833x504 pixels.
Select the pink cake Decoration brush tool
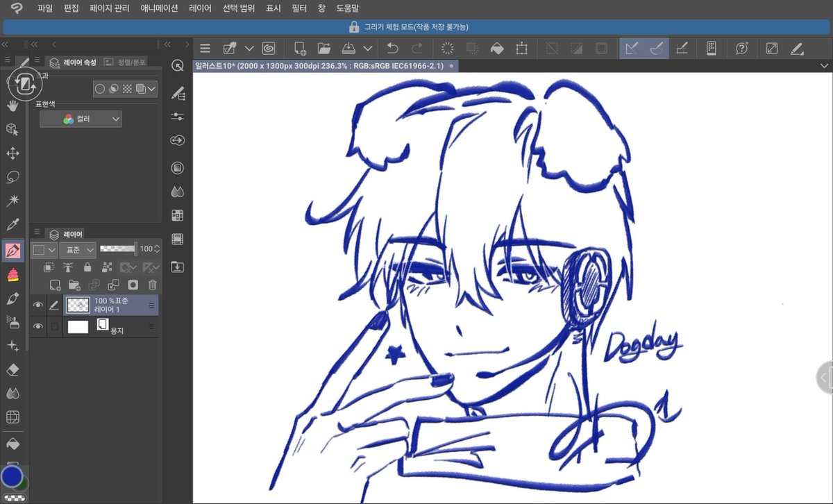12,275
